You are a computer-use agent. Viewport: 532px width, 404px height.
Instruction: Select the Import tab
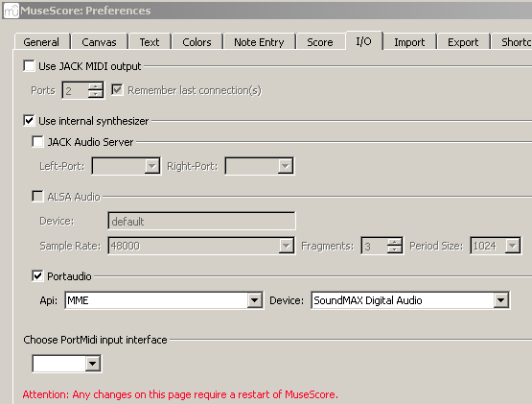[x=409, y=42]
